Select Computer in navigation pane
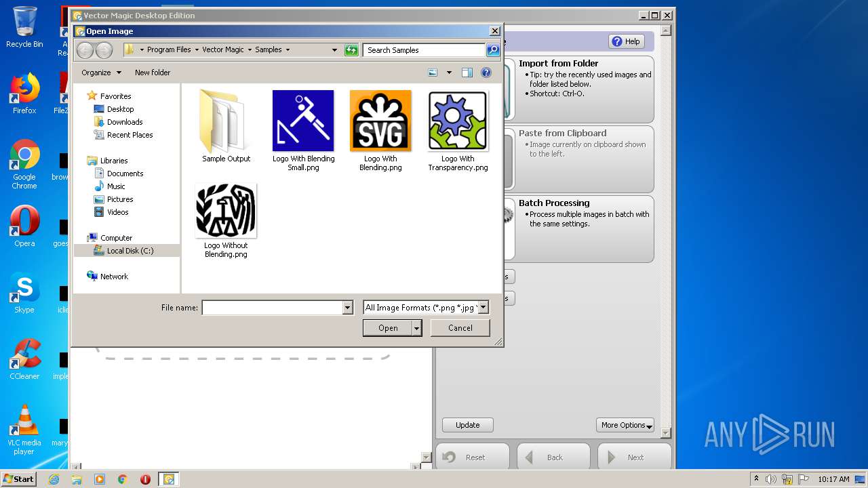Screen dimensions: 868x488 point(116,238)
